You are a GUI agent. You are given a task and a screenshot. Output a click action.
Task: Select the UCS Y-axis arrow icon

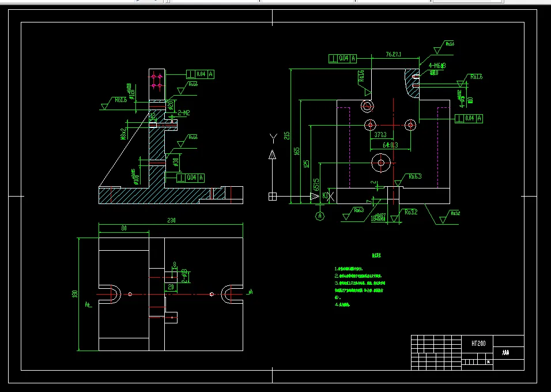[273, 154]
